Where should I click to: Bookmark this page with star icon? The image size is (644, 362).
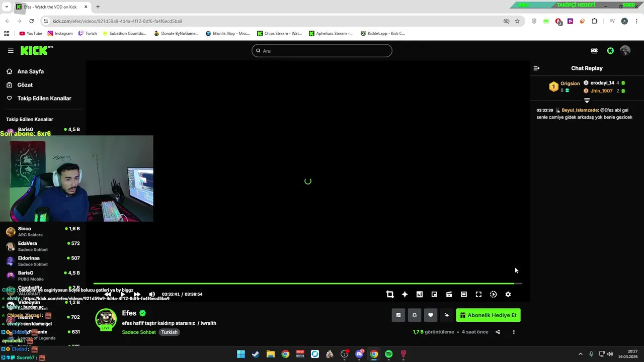(517, 21)
